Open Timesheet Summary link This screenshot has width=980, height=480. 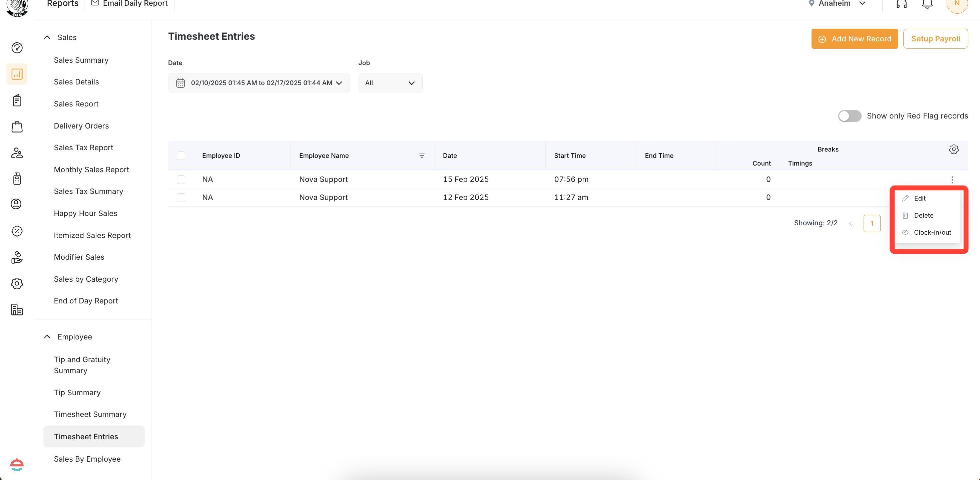pyautogui.click(x=90, y=415)
